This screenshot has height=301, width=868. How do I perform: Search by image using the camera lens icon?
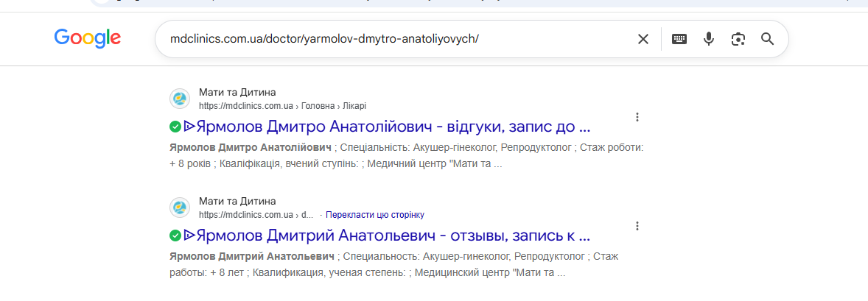click(x=738, y=39)
